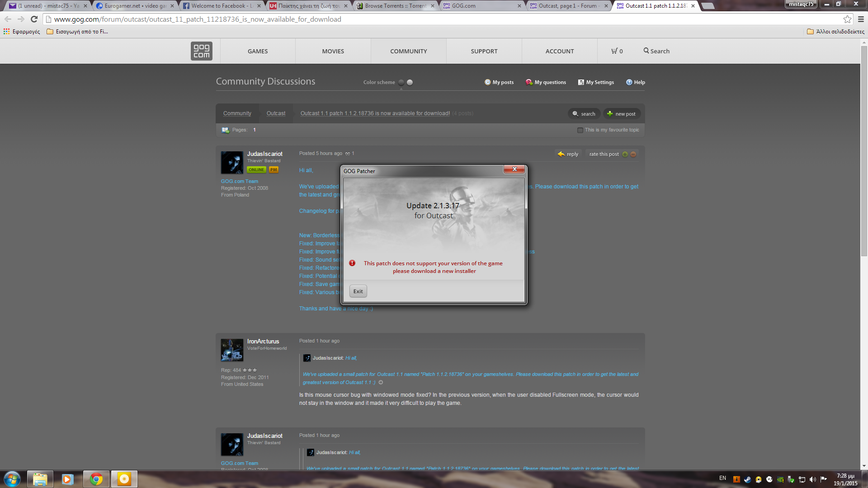Viewport: 868px width, 488px height.
Task: Bookmark this page with the star icon
Action: coord(847,19)
